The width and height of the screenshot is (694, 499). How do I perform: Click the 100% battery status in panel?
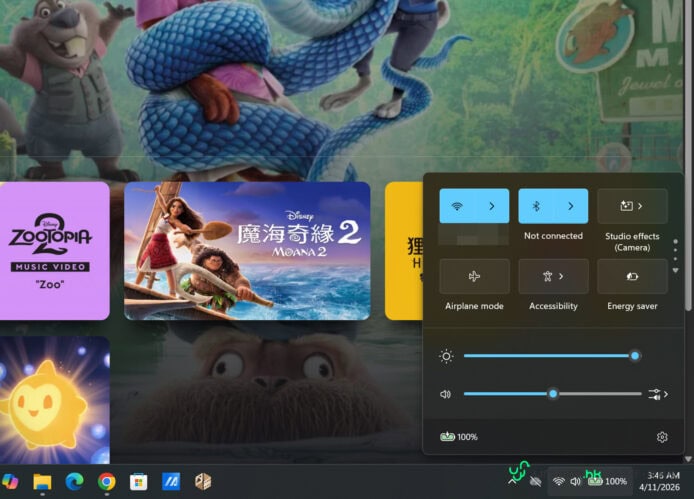(459, 437)
